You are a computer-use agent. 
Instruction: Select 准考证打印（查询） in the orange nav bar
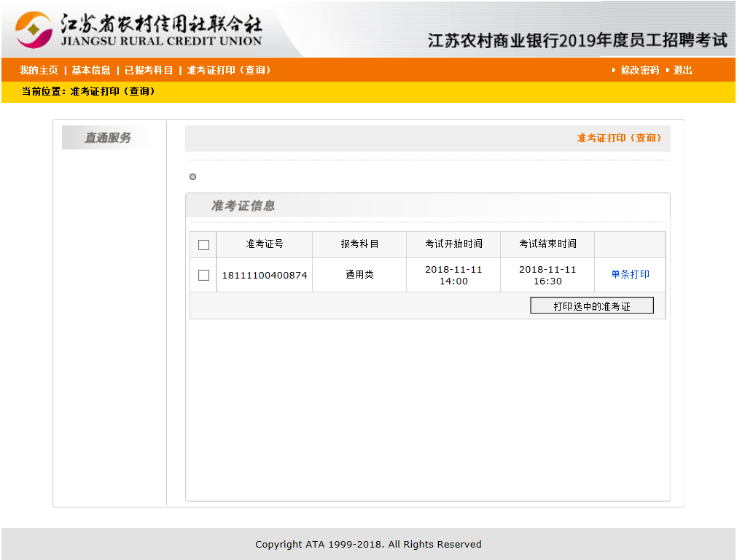[x=229, y=70]
